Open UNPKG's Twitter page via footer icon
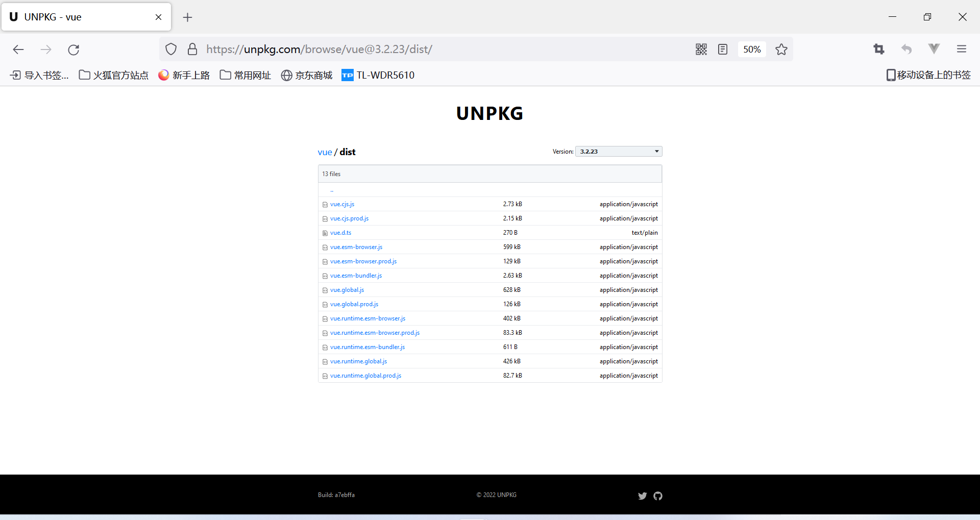This screenshot has height=520, width=980. pos(642,496)
